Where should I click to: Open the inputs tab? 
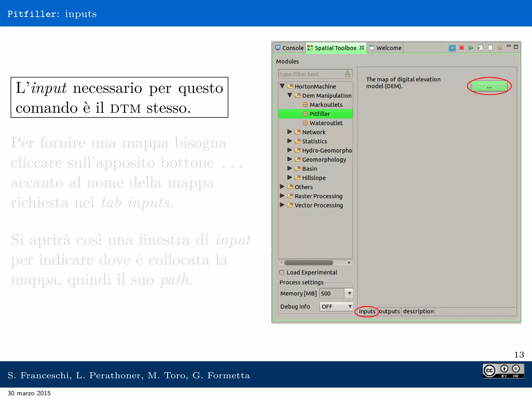coord(367,311)
